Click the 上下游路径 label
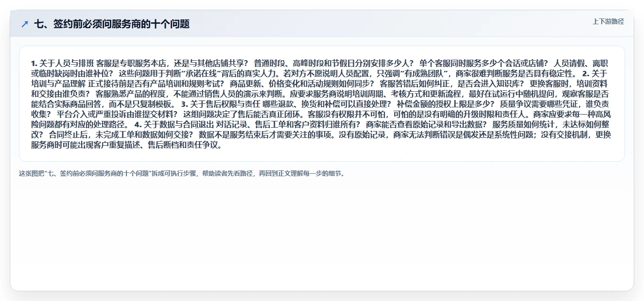This screenshot has width=644, height=301. point(608,21)
